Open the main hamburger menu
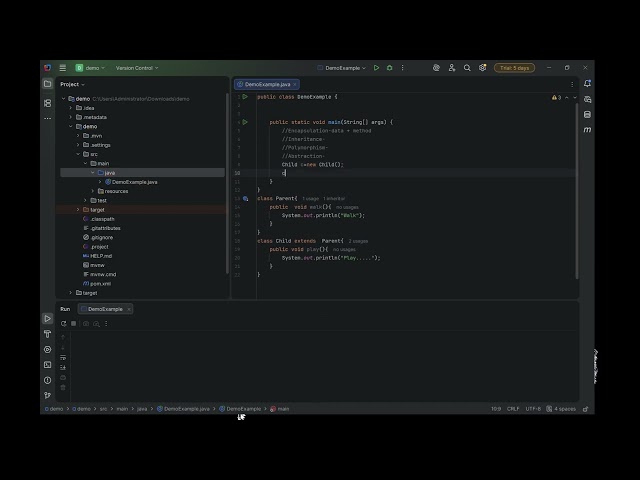Image resolution: width=640 pixels, height=480 pixels. tap(62, 68)
